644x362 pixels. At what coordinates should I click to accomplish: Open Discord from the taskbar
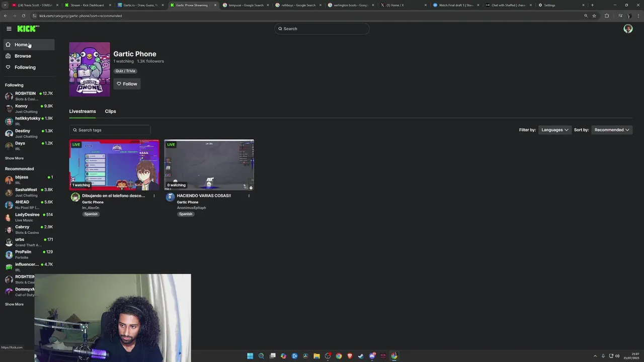(x=372, y=356)
